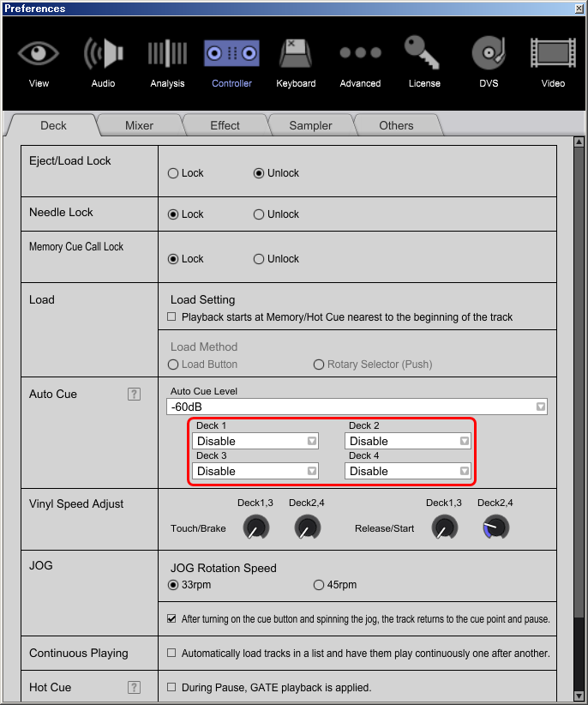The image size is (588, 705).
Task: Switch to the Effect tab
Action: click(225, 125)
